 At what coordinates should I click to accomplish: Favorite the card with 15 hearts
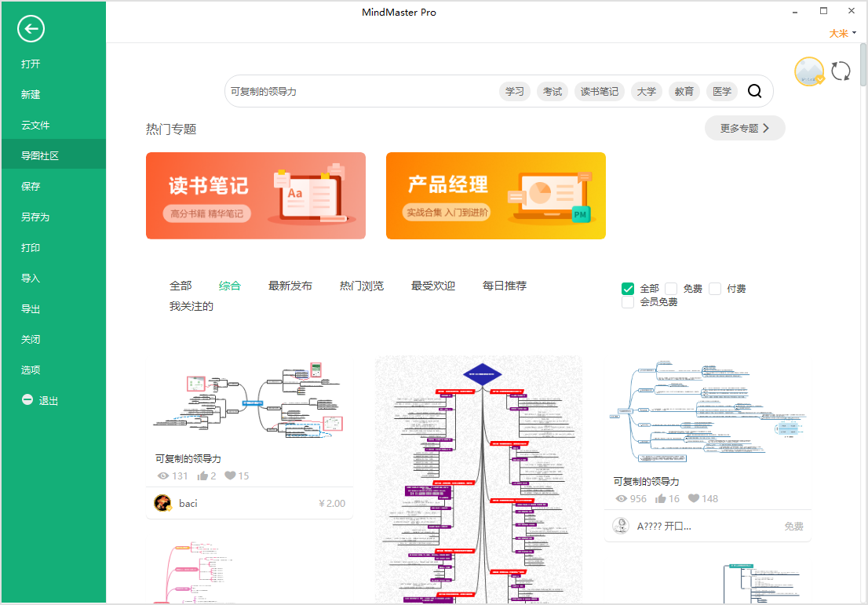230,476
